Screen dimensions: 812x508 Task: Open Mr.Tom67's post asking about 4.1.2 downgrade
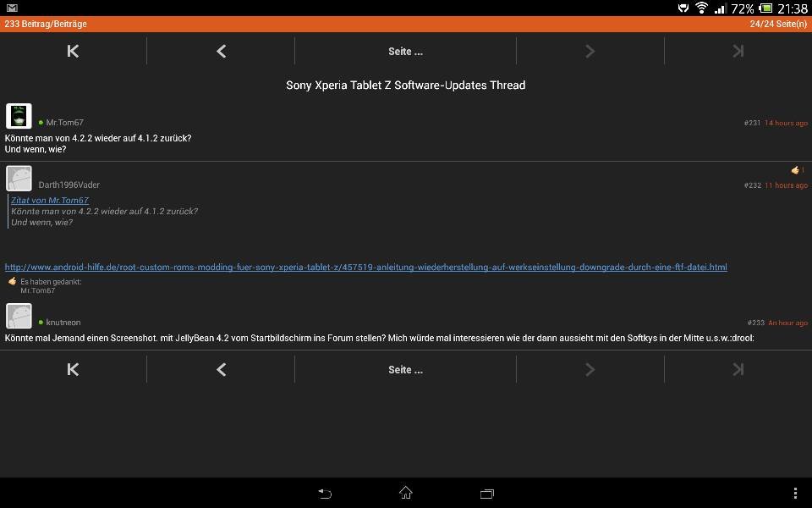[x=98, y=144]
